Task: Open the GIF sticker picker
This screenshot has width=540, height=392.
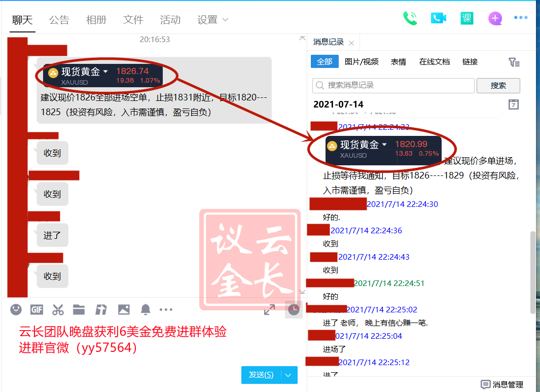Action: pos(37,310)
